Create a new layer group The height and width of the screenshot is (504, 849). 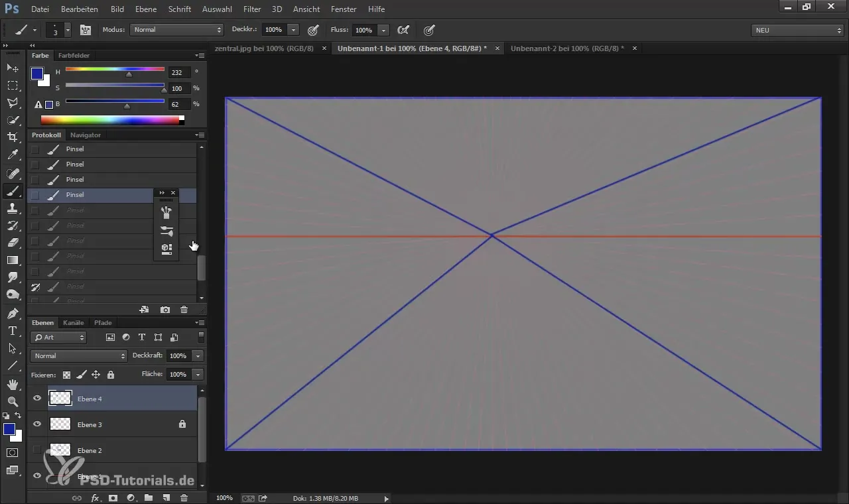(149, 497)
